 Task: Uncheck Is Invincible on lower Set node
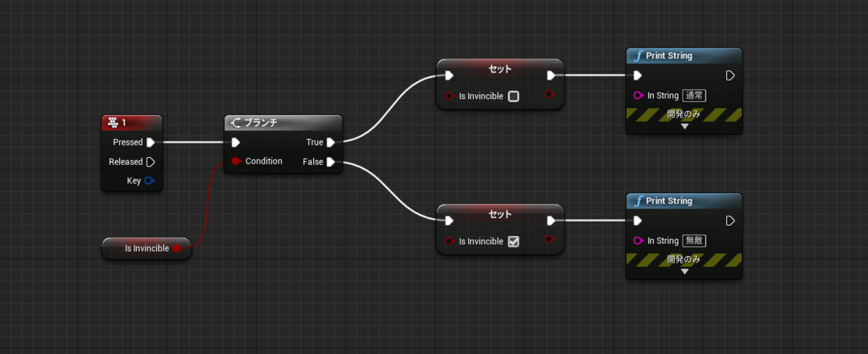[x=514, y=242]
